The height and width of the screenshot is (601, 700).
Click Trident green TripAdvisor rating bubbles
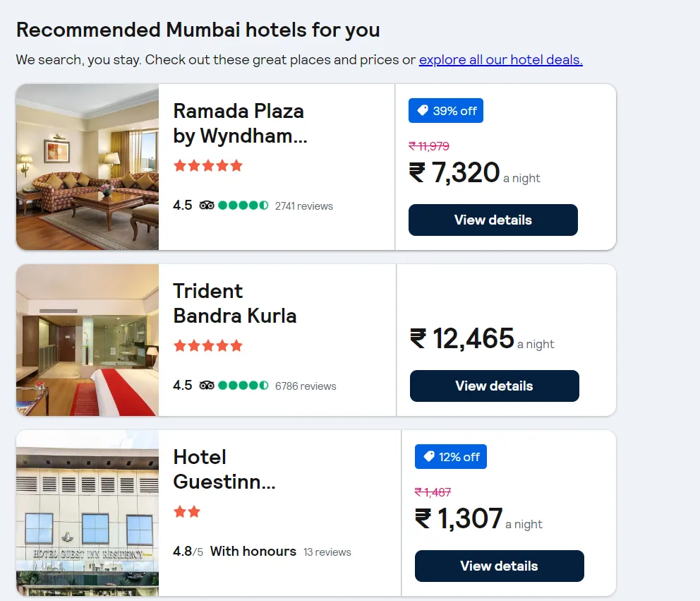[x=243, y=386]
